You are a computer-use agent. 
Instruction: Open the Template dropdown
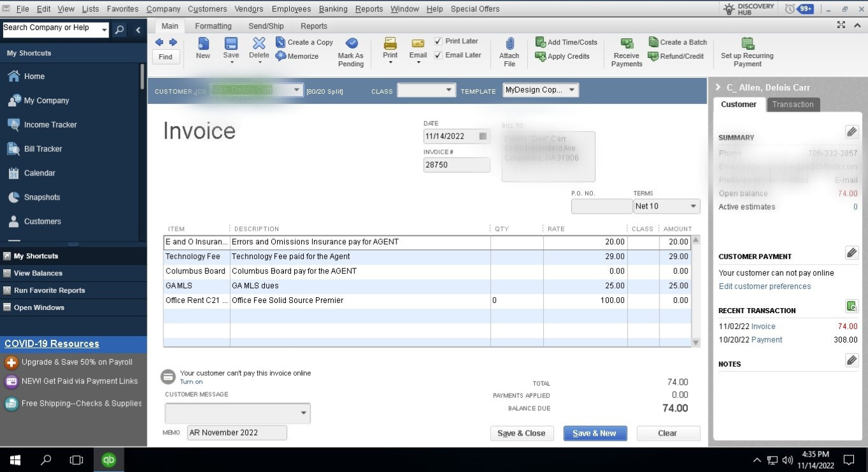[x=572, y=90]
